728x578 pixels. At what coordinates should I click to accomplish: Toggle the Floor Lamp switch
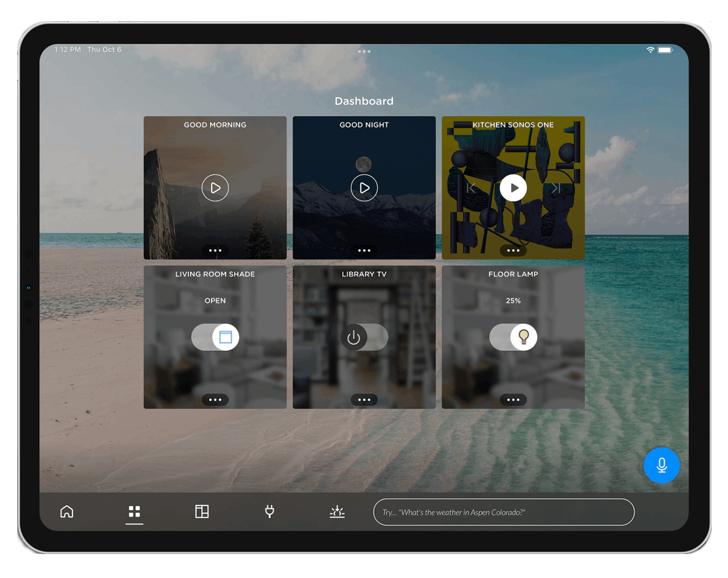(x=513, y=337)
